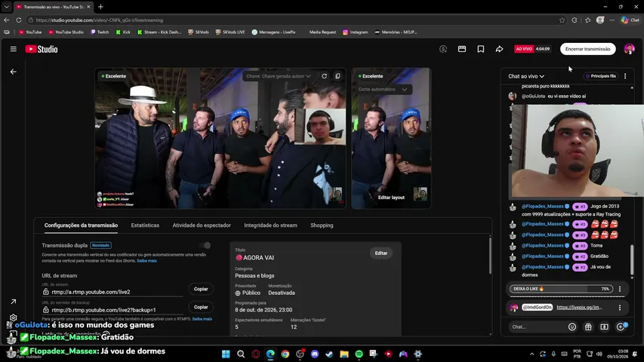
Task: Open the clip/highlight creation icon in header
Action: (462, 49)
